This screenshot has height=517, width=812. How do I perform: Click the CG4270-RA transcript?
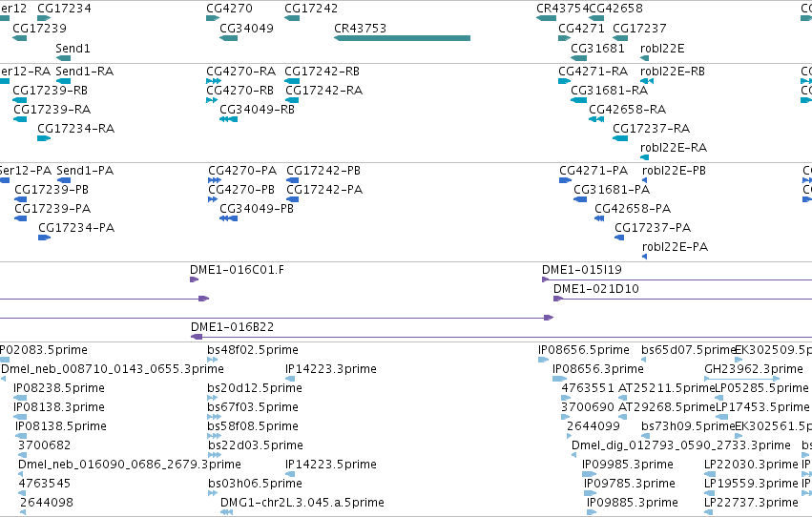click(x=240, y=71)
